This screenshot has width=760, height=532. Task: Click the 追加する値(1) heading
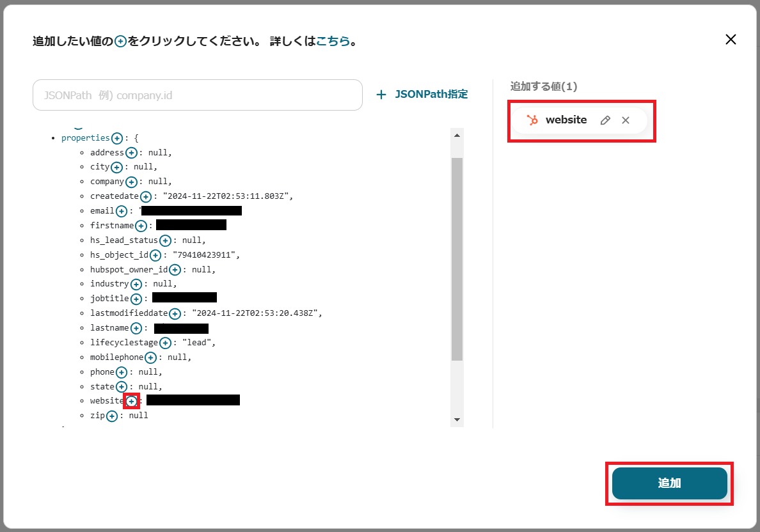(544, 87)
